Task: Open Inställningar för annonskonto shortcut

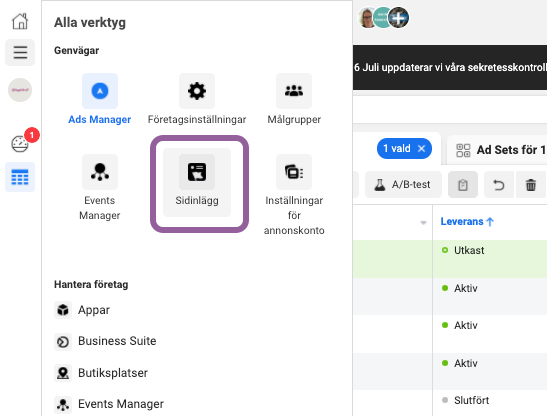Action: (x=294, y=195)
